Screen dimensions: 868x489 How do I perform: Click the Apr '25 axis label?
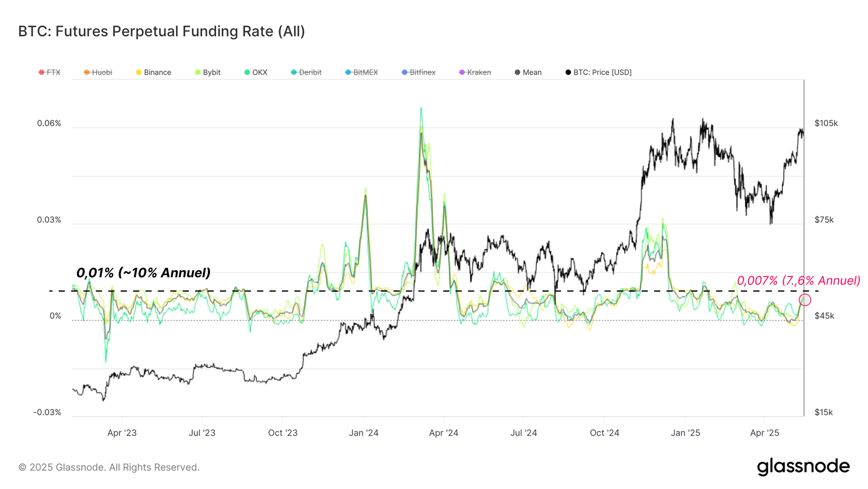click(764, 433)
